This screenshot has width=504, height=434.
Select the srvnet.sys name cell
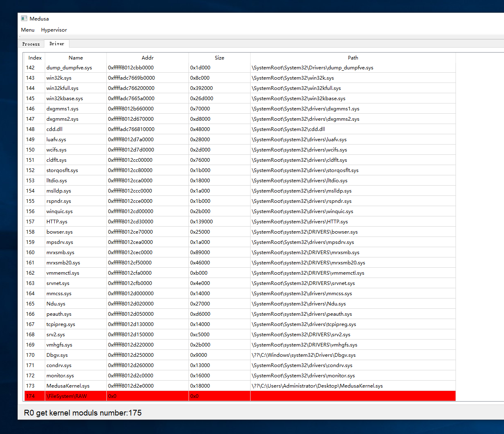pos(76,283)
